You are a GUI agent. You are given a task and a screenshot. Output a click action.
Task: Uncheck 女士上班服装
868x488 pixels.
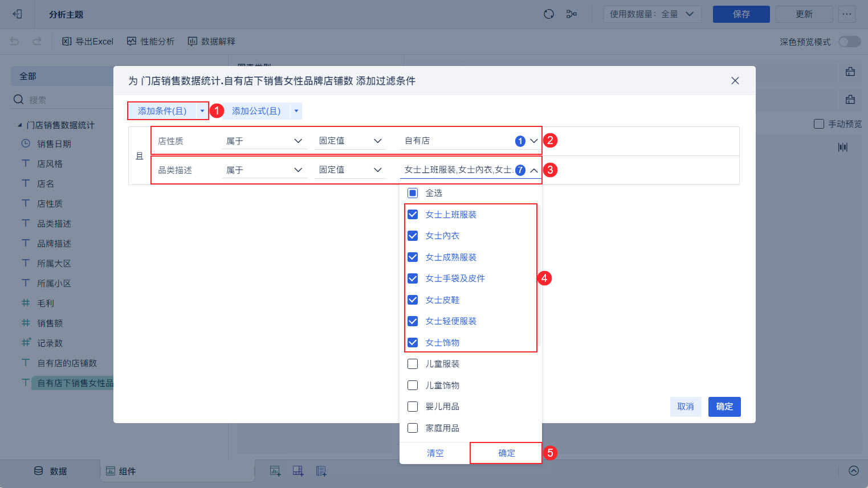click(x=413, y=215)
